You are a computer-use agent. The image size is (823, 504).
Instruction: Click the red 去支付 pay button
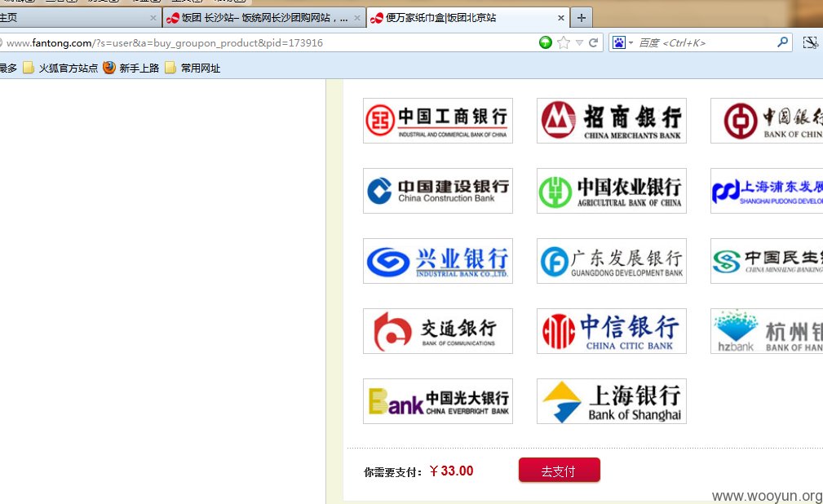tap(559, 471)
